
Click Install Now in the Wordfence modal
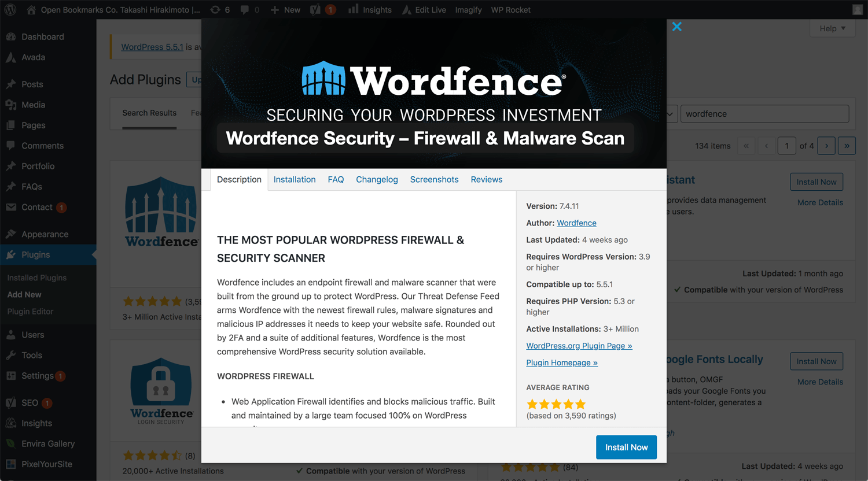click(x=626, y=447)
